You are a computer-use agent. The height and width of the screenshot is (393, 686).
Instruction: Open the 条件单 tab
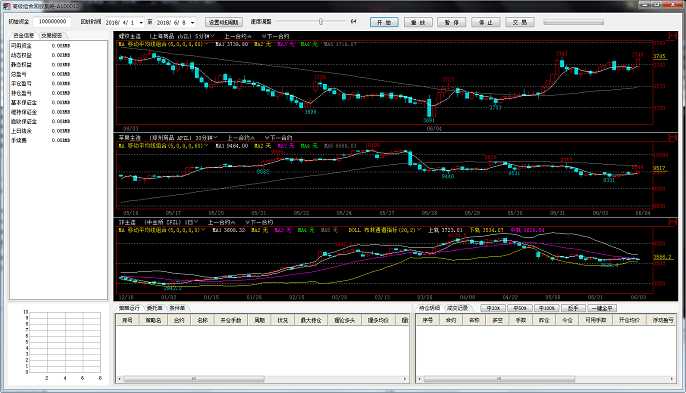177,308
